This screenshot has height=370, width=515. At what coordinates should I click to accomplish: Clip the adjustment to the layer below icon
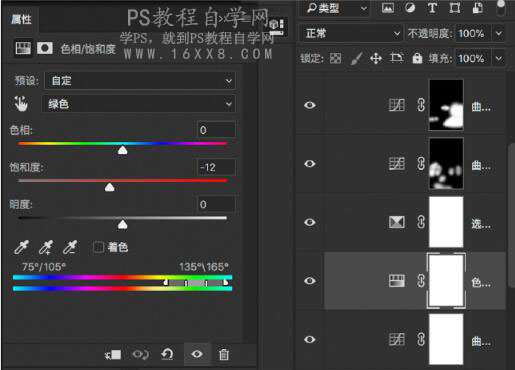click(113, 354)
